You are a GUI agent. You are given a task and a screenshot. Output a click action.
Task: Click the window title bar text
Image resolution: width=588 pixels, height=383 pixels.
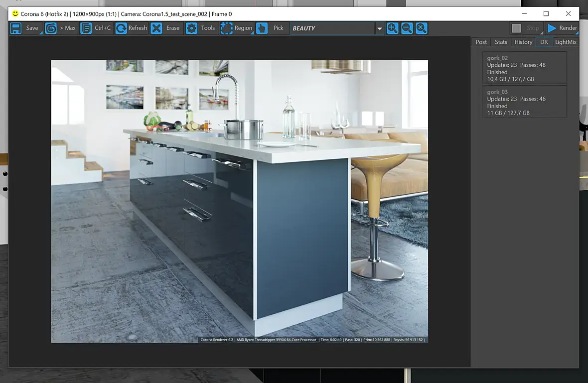coord(126,14)
